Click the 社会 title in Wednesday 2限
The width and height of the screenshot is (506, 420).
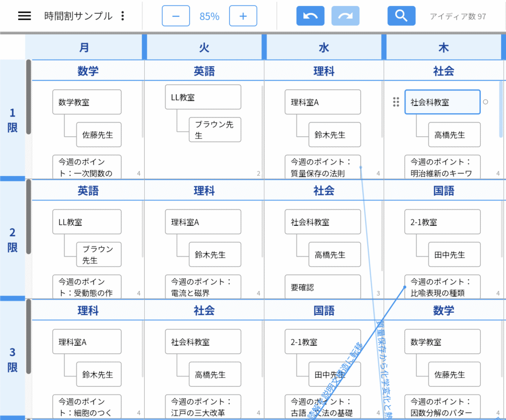tap(324, 191)
